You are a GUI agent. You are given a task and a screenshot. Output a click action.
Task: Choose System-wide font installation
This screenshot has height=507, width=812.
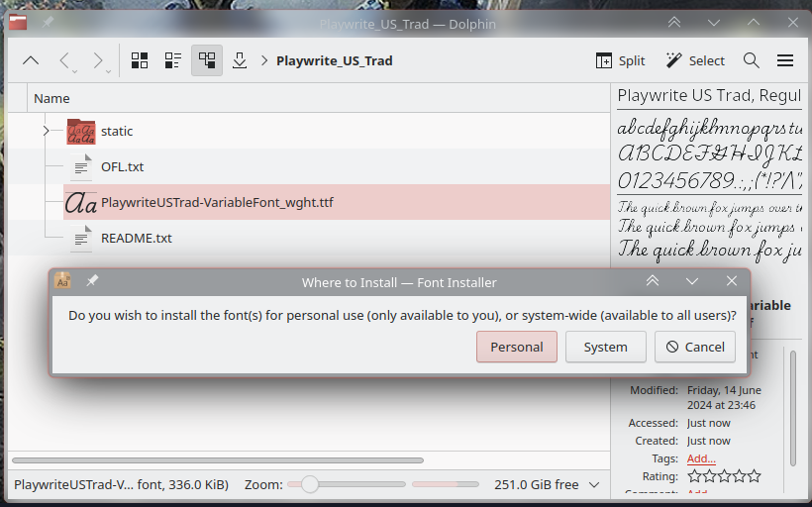[605, 347]
